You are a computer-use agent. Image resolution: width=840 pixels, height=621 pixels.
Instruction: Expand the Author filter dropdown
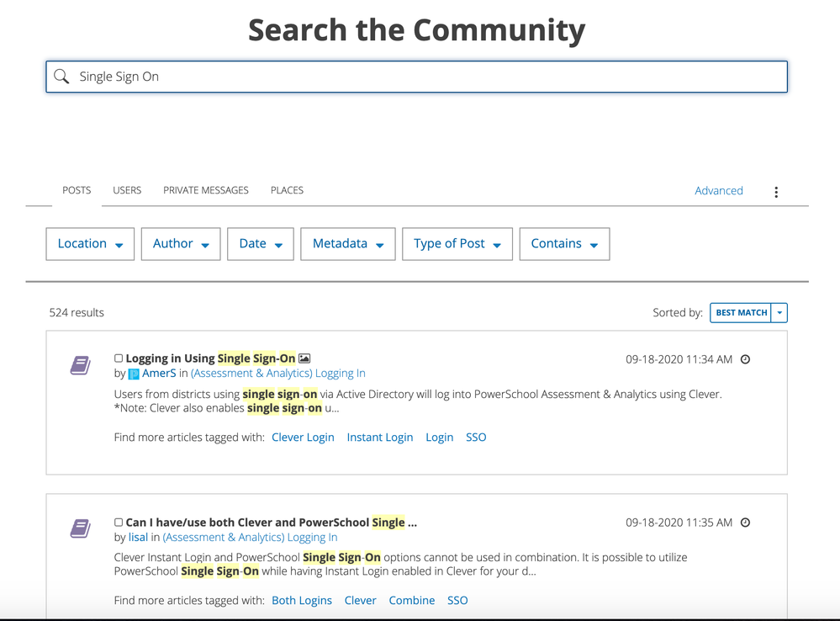tap(181, 244)
